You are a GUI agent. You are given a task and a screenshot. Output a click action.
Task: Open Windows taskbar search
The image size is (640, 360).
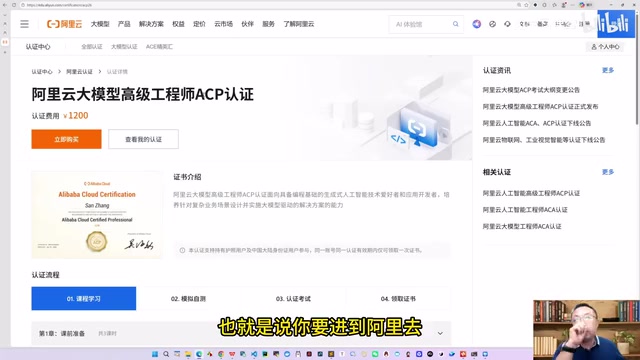pyautogui.click(x=166, y=354)
